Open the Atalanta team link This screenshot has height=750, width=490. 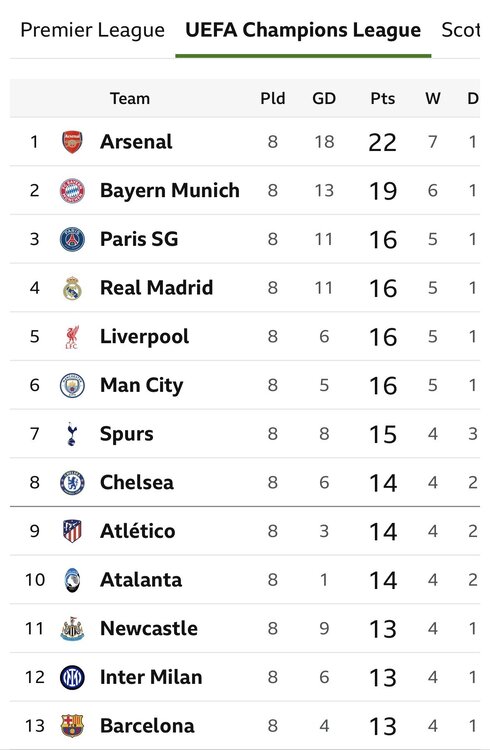[141, 580]
